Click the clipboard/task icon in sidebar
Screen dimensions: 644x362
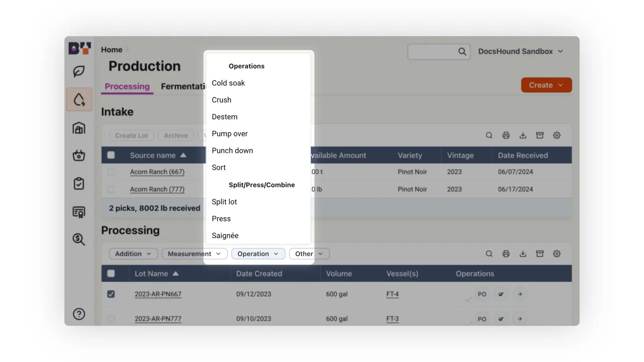click(x=79, y=184)
